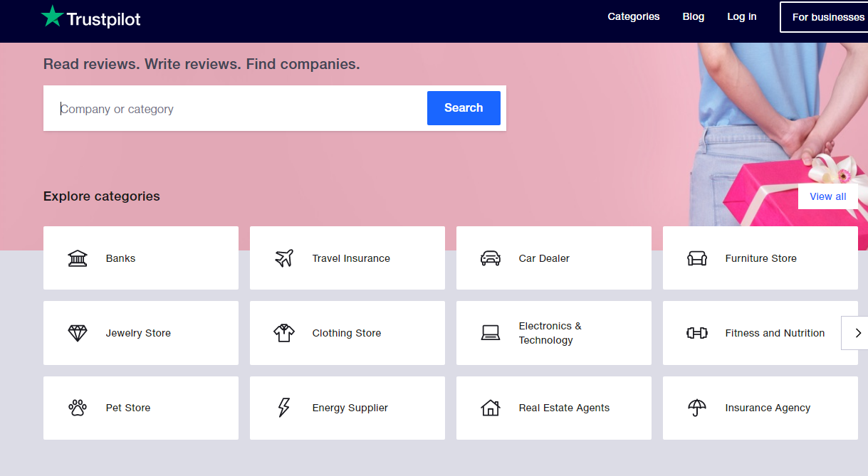Viewport: 868px width, 476px height.
Task: Open the For businesses page
Action: [x=824, y=17]
